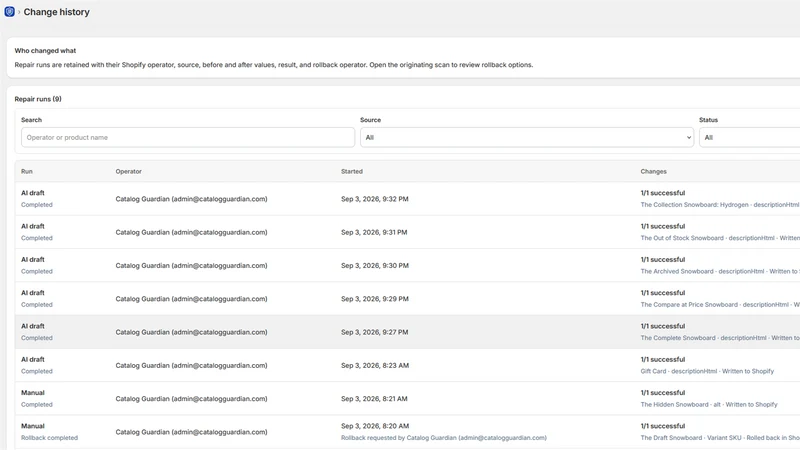Click the 'Sep 3, 2026, 9:30 PM' timestamp

tap(374, 265)
